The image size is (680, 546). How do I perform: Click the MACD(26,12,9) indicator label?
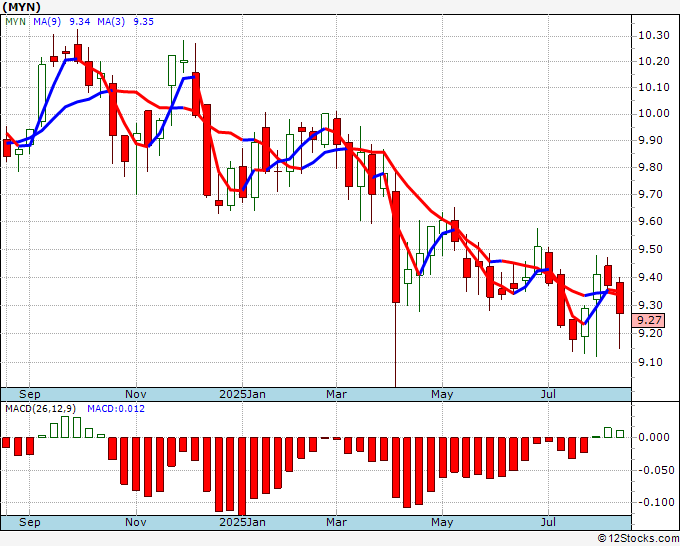(41, 409)
